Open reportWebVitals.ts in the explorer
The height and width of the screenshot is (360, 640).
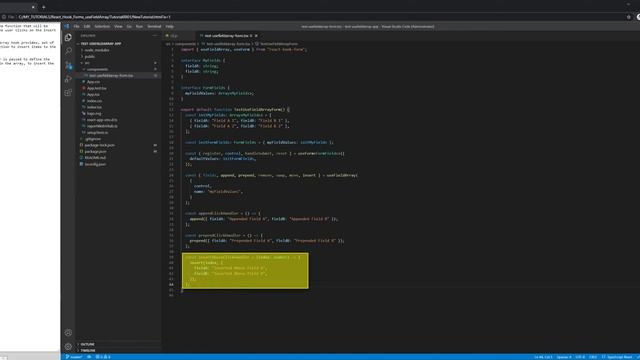click(102, 126)
